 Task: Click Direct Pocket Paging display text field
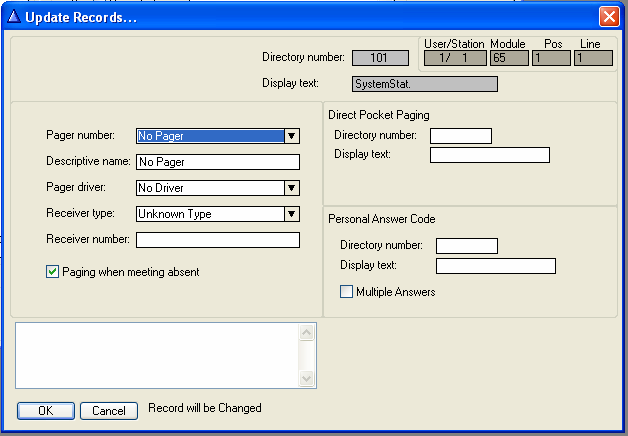(x=489, y=155)
